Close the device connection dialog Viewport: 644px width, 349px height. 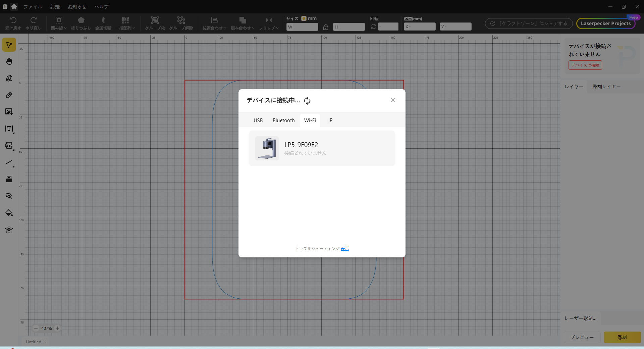(x=393, y=100)
